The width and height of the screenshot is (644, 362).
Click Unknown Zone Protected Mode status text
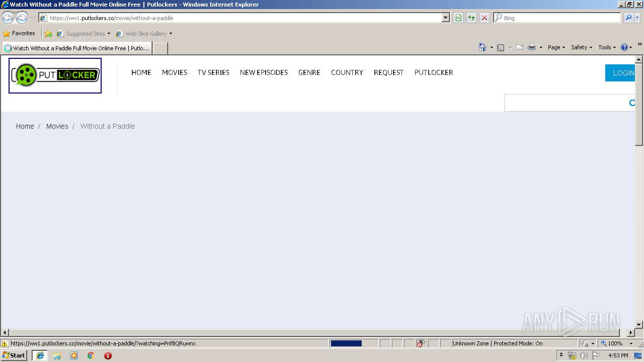(x=498, y=343)
